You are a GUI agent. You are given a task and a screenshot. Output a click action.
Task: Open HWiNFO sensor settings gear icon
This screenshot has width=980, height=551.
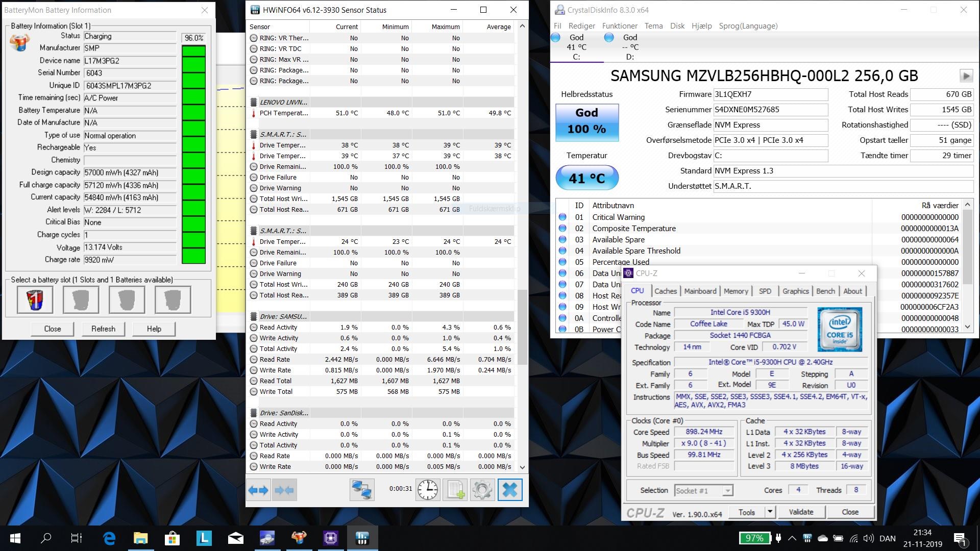(x=482, y=490)
